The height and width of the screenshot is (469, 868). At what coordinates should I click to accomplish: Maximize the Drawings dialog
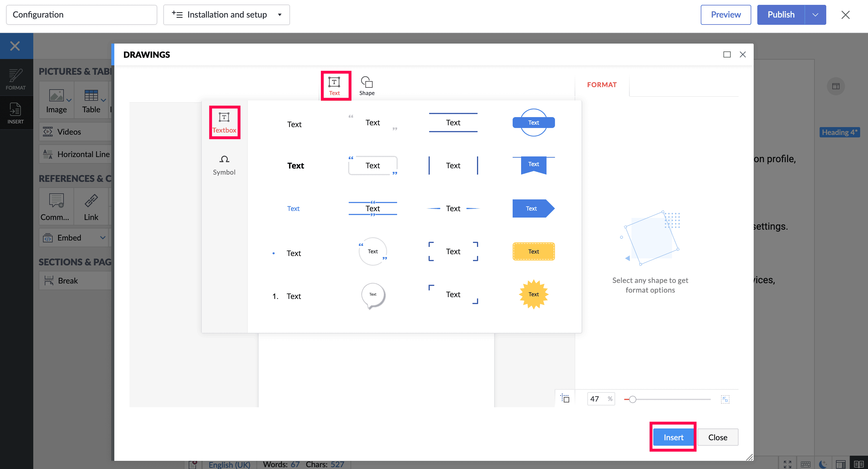pyautogui.click(x=727, y=55)
